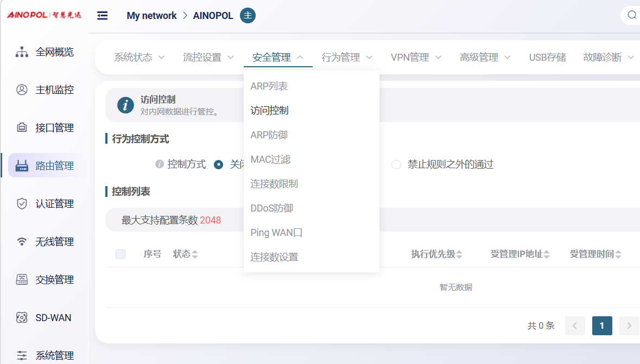The height and width of the screenshot is (364, 640).
Task: Open the 交换管理 switch icon
Action: (22, 280)
